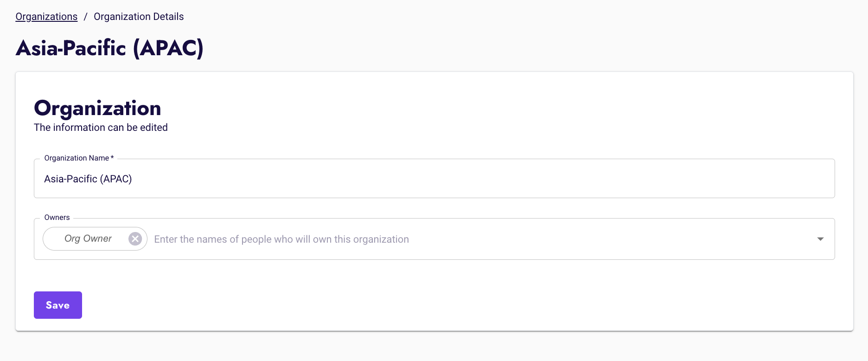
Task: Click "The information can be edited" subtitle
Action: (101, 128)
